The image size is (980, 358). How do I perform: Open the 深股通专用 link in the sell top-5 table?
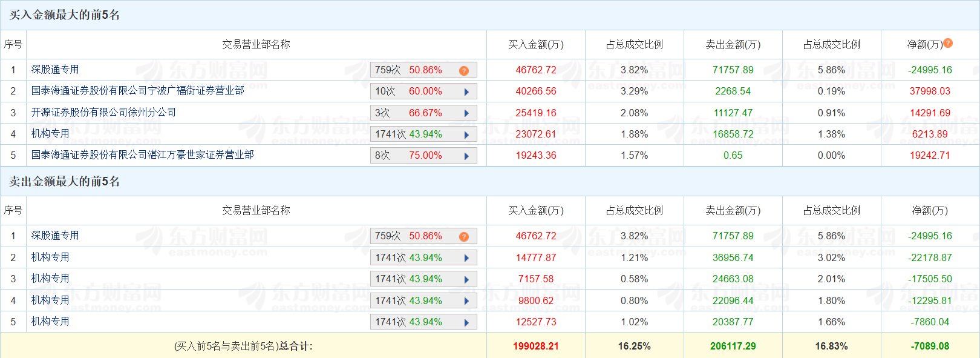[x=55, y=236]
